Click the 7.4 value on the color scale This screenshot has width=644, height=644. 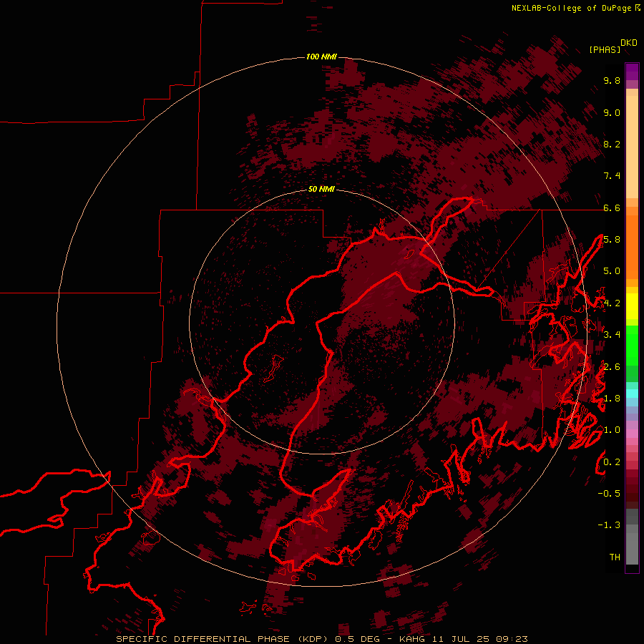[x=612, y=176]
